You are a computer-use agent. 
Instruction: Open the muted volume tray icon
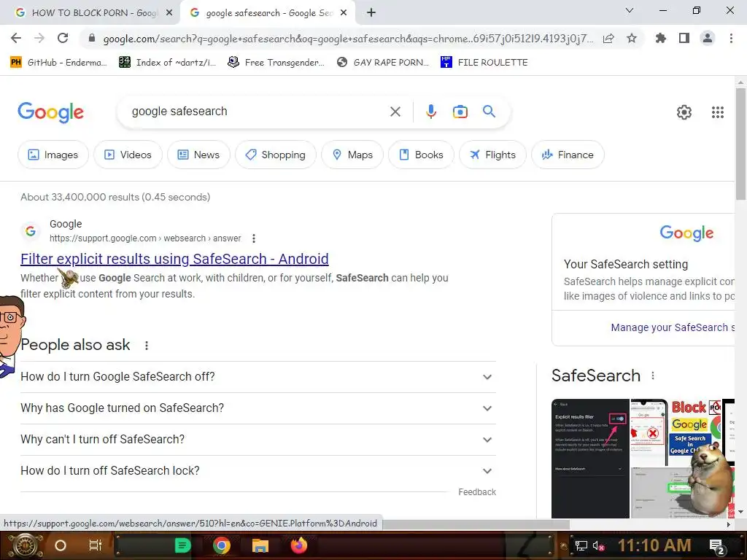(x=599, y=545)
